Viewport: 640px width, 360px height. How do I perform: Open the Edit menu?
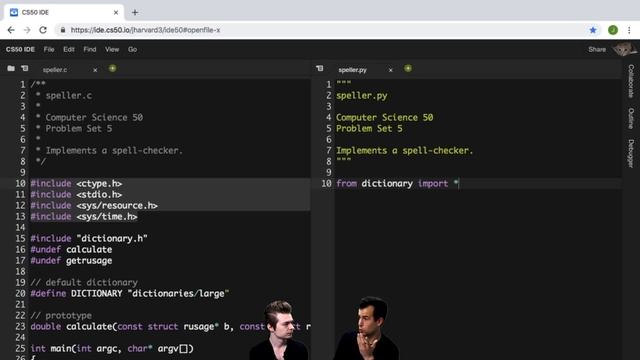pos(69,49)
